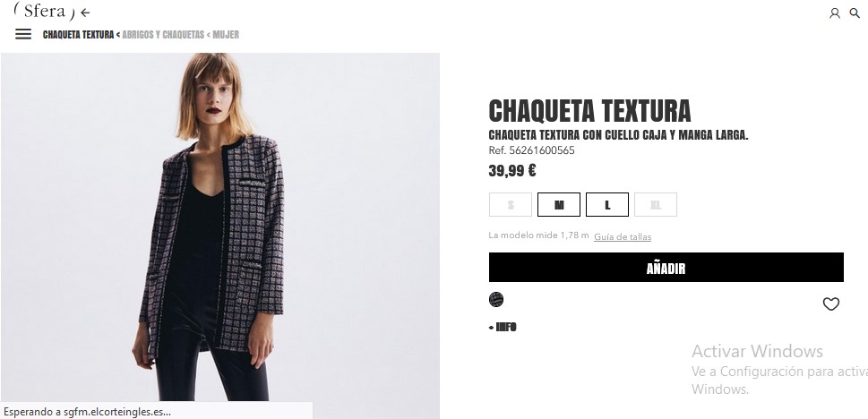The width and height of the screenshot is (868, 419).
Task: Click the Añadir button
Action: pos(666,268)
